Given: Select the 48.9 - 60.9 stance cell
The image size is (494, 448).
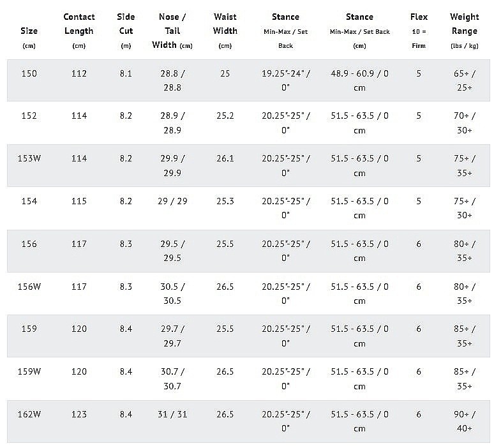Looking at the screenshot, I should pyautogui.click(x=359, y=80).
